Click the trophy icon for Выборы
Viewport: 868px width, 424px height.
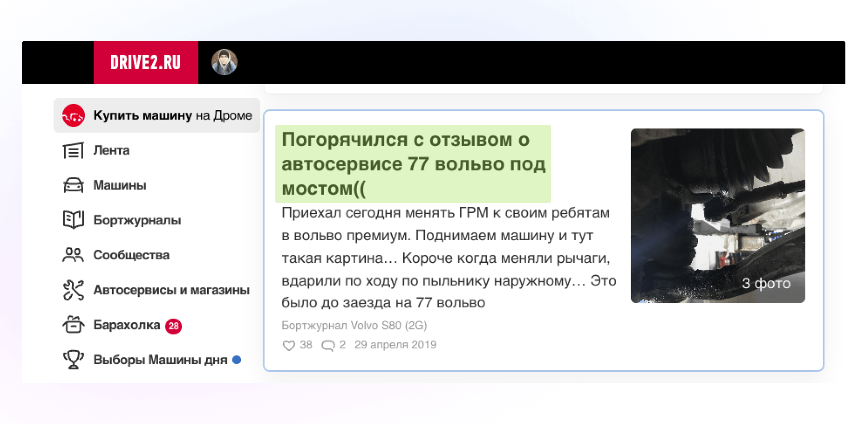coord(73,360)
